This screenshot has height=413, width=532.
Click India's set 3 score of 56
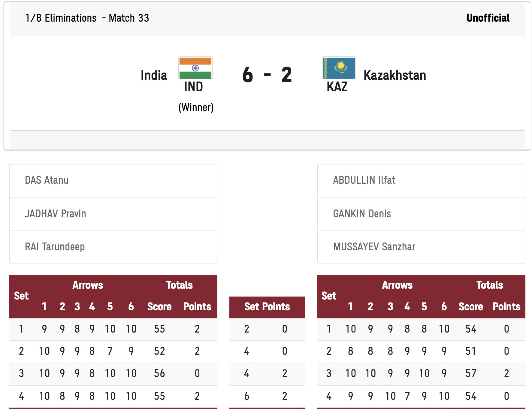[x=159, y=373]
